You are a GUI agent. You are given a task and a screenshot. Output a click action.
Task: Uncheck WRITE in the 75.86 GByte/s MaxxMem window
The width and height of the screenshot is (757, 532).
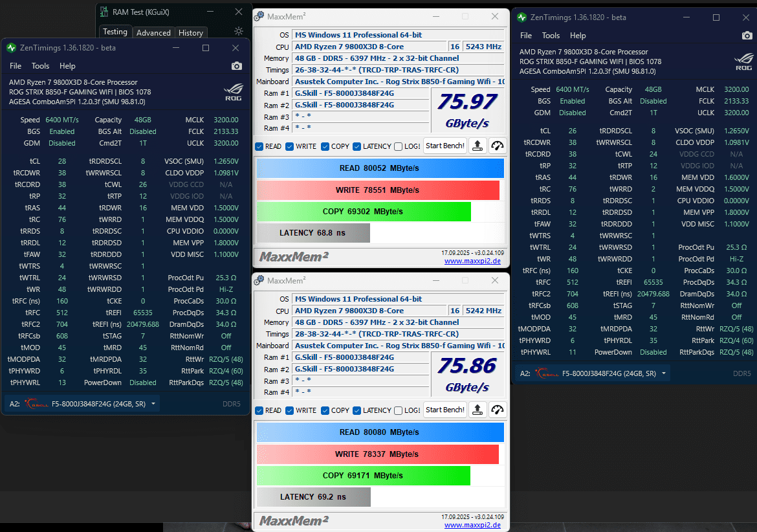[x=290, y=410]
